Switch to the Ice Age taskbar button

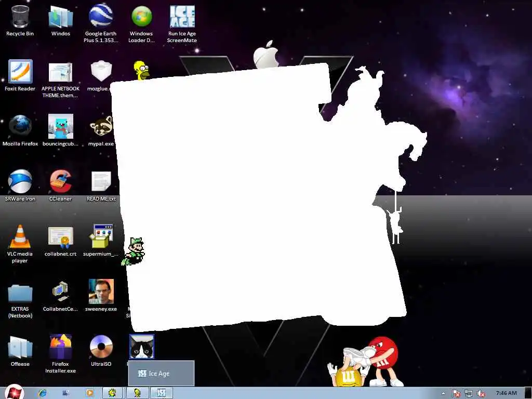click(x=162, y=393)
